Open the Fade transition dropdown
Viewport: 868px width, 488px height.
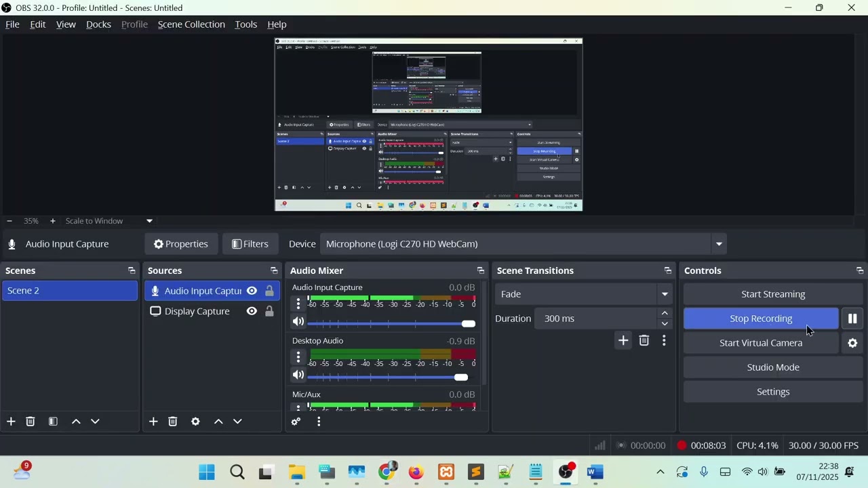[x=584, y=294]
